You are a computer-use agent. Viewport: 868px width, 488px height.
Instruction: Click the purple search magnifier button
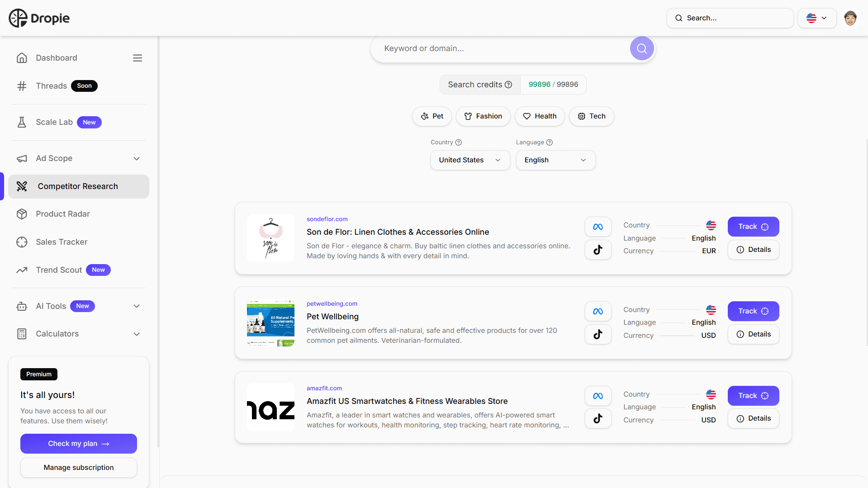[x=641, y=48]
